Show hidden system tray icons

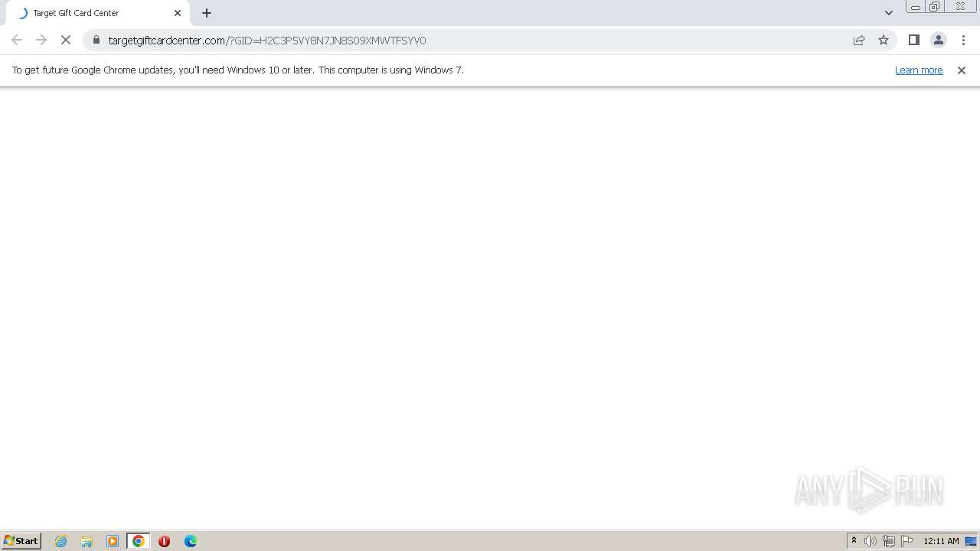tap(854, 541)
